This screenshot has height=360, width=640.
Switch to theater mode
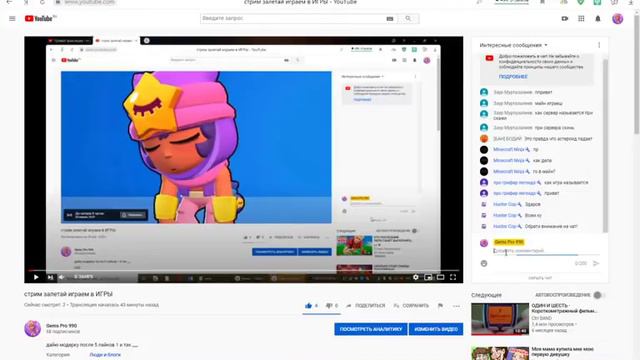(440, 277)
